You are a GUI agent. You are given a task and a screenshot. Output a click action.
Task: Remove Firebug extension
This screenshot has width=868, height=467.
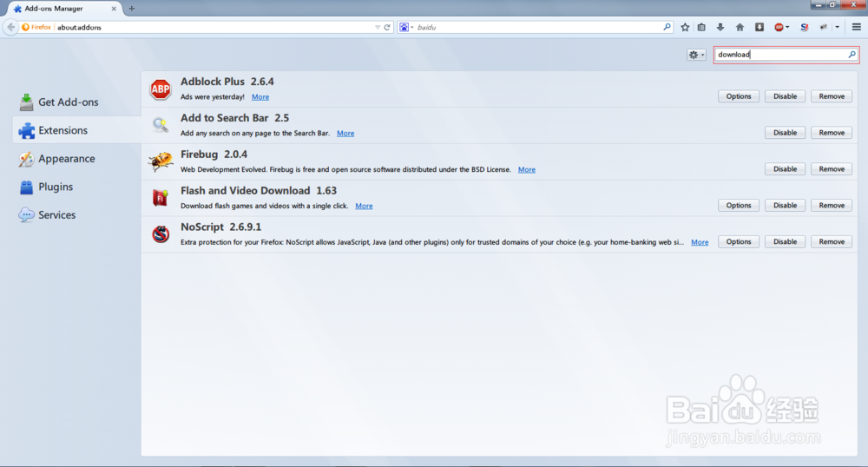(x=832, y=168)
